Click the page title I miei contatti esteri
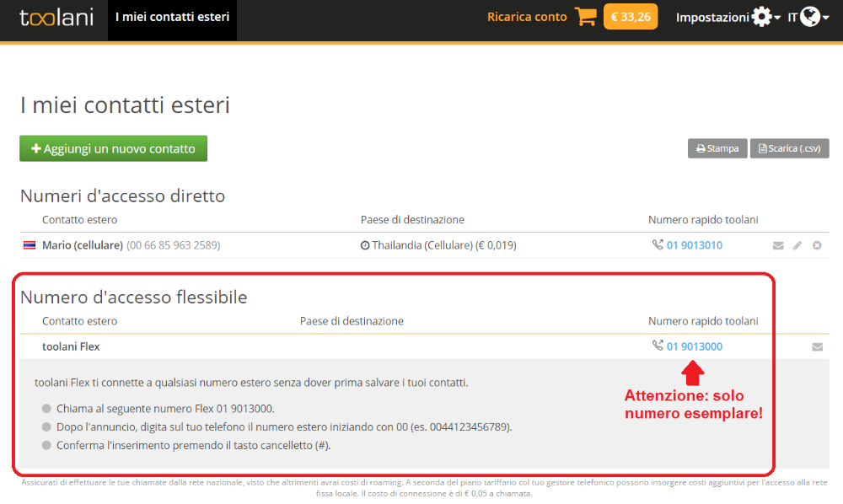Image resolution: width=843 pixels, height=504 pixels. pos(126,105)
